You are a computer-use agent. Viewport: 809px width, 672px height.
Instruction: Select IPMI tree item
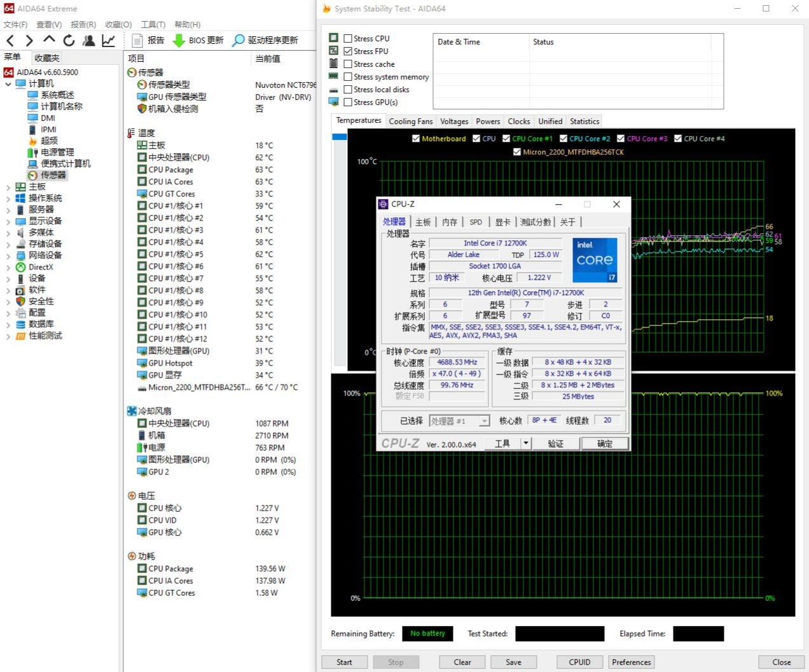coord(48,129)
